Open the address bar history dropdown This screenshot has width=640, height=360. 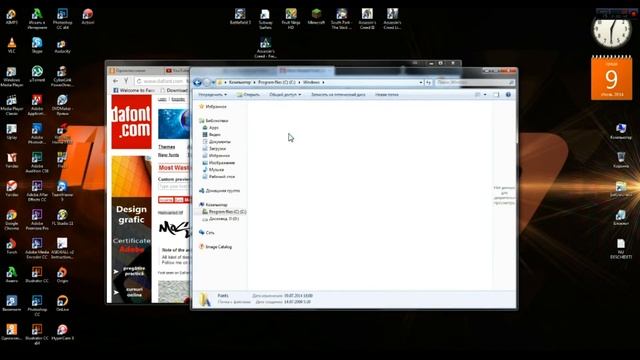[421, 82]
